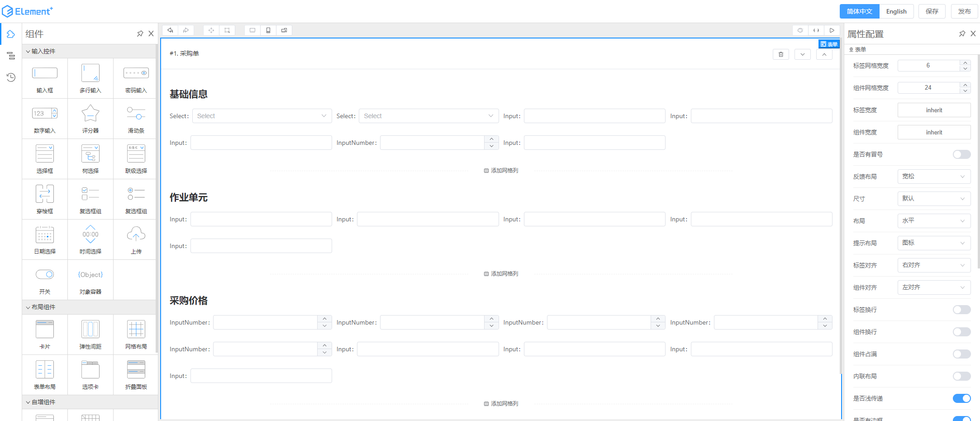980x421 pixels.
Task: Pick the 网格布局 grid layout component
Action: (136, 335)
